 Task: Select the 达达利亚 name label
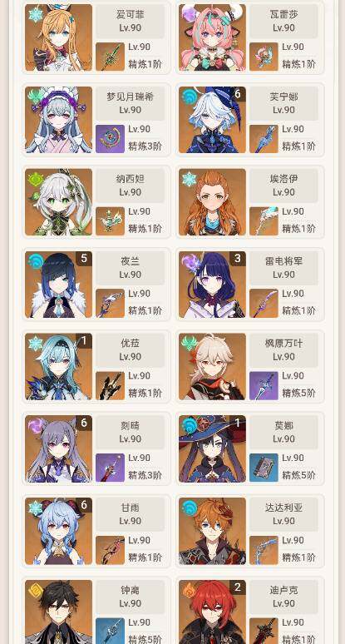point(283,508)
